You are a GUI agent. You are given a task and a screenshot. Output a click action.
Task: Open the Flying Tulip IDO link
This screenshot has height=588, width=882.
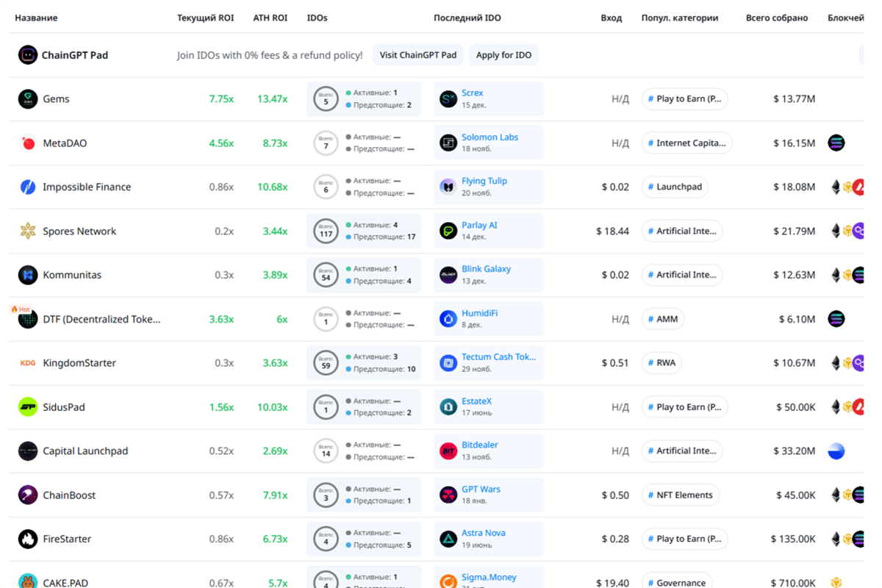(484, 180)
